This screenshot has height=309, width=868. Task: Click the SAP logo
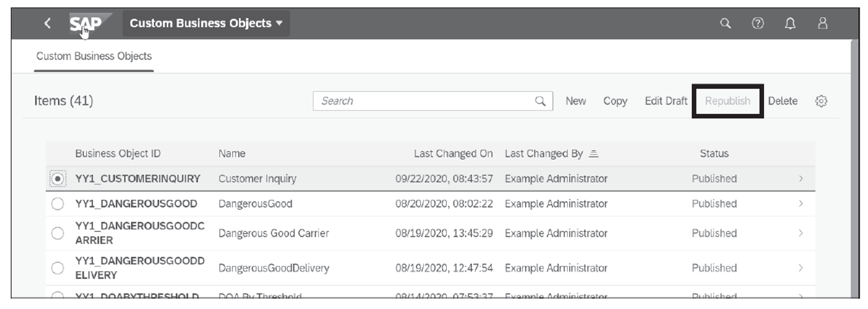click(86, 23)
